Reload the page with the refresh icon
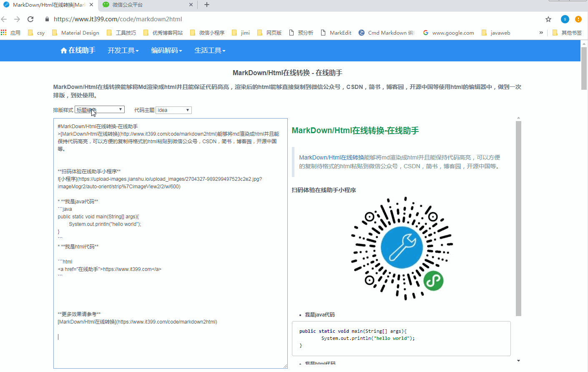The height and width of the screenshot is (372, 588). click(x=30, y=19)
